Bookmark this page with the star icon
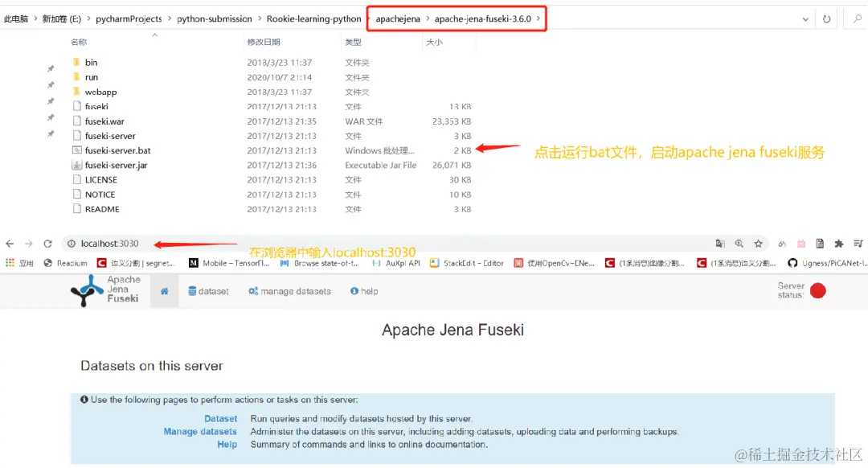This screenshot has width=868, height=468. click(759, 244)
